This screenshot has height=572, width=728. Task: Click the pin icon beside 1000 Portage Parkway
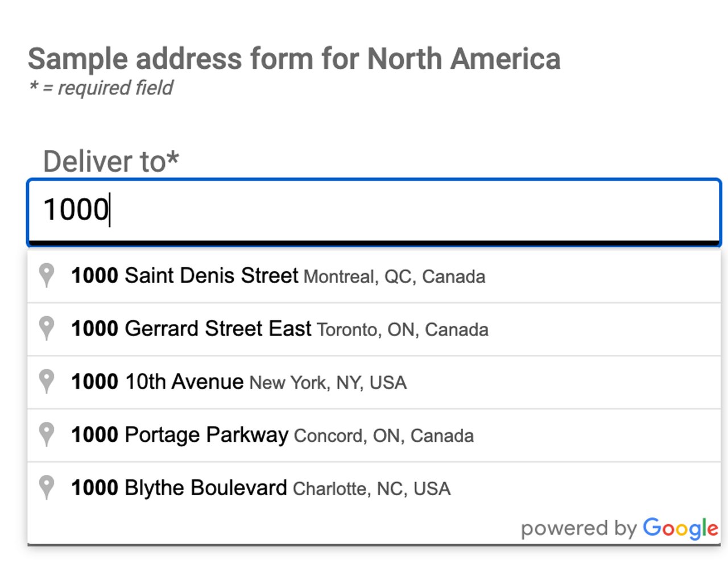point(48,434)
